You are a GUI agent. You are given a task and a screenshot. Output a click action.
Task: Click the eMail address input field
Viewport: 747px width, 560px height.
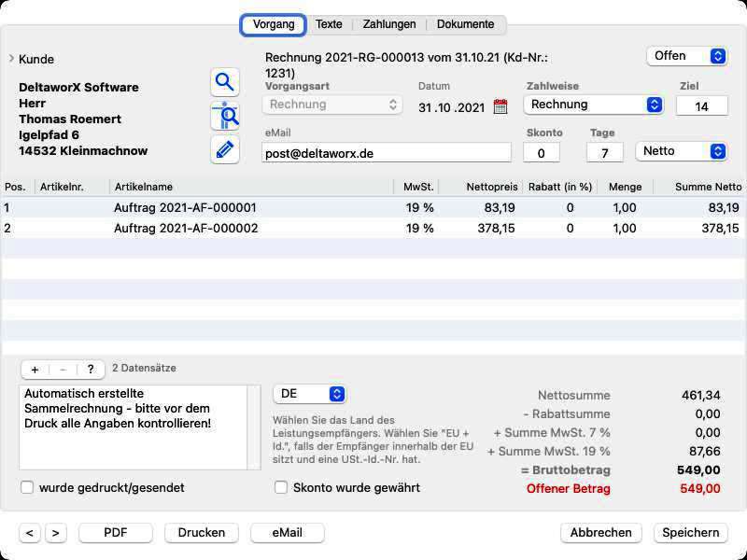[x=387, y=152]
